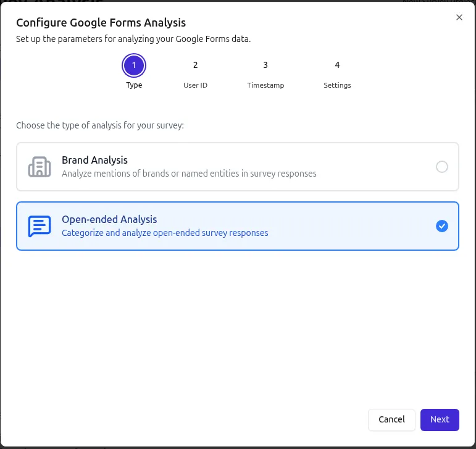Click the Open-ended Analysis chat bubble icon
This screenshot has height=449, width=476.
pyautogui.click(x=40, y=226)
